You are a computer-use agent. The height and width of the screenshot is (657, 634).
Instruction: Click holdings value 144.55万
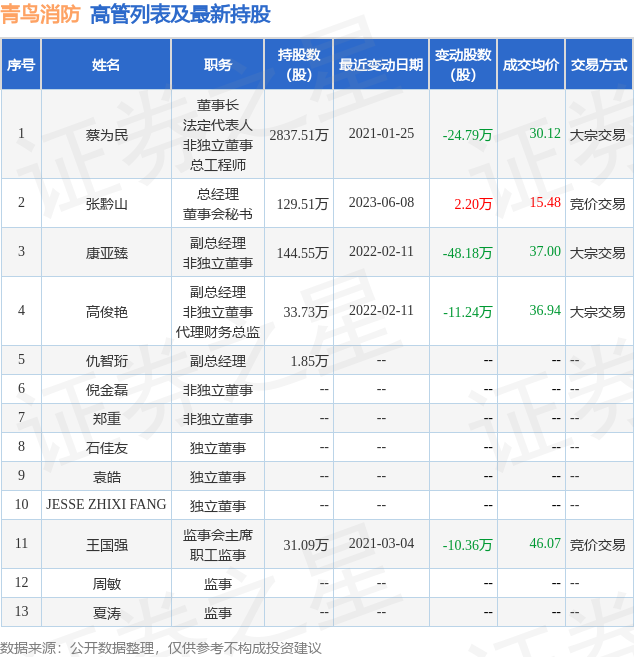[302, 253]
